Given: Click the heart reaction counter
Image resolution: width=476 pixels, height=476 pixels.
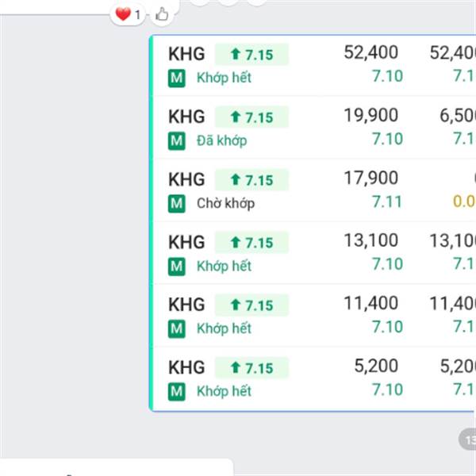Looking at the screenshot, I should point(127,14).
